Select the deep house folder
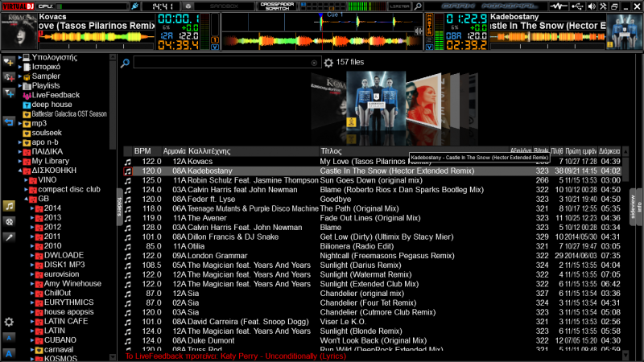The image size is (644, 362). tap(52, 105)
